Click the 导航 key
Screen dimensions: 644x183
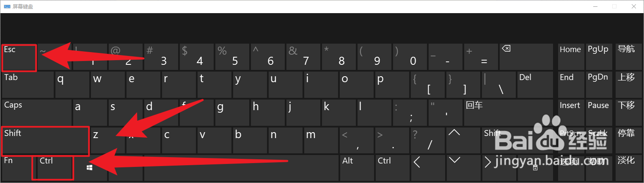click(627, 57)
